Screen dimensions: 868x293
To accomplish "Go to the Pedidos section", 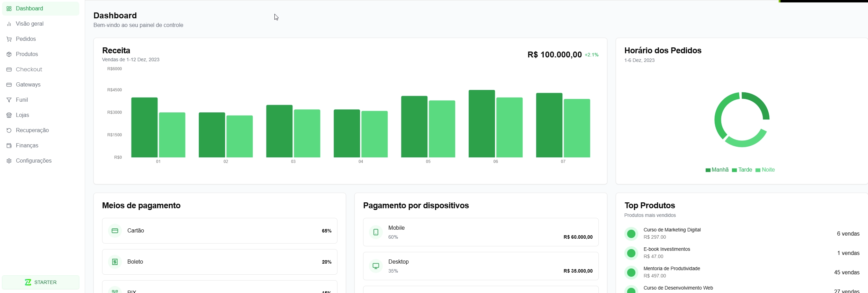I will (x=40, y=39).
